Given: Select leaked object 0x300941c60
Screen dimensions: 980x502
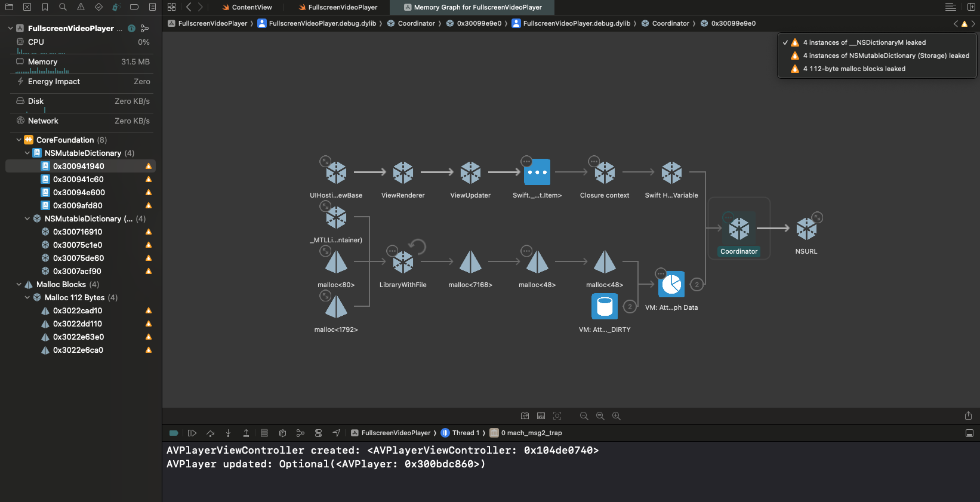Looking at the screenshot, I should point(78,179).
